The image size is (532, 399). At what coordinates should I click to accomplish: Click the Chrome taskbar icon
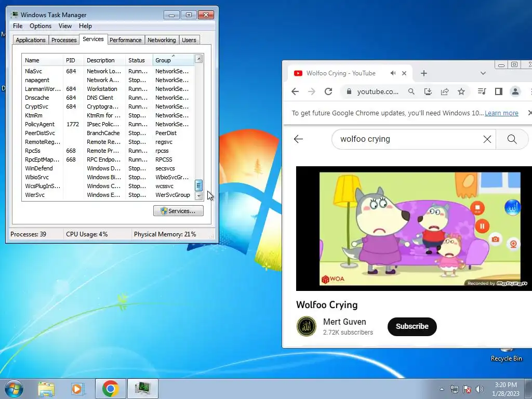pyautogui.click(x=110, y=389)
